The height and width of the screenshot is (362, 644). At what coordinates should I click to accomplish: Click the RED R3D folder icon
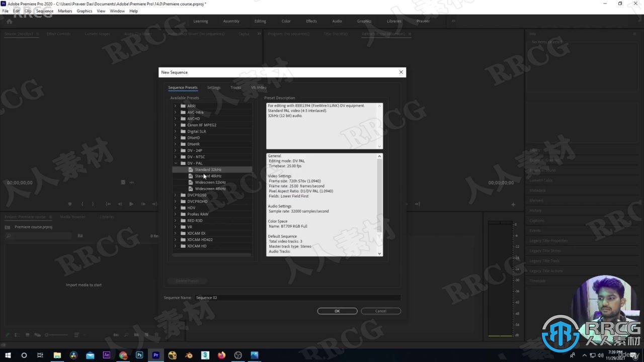point(183,220)
